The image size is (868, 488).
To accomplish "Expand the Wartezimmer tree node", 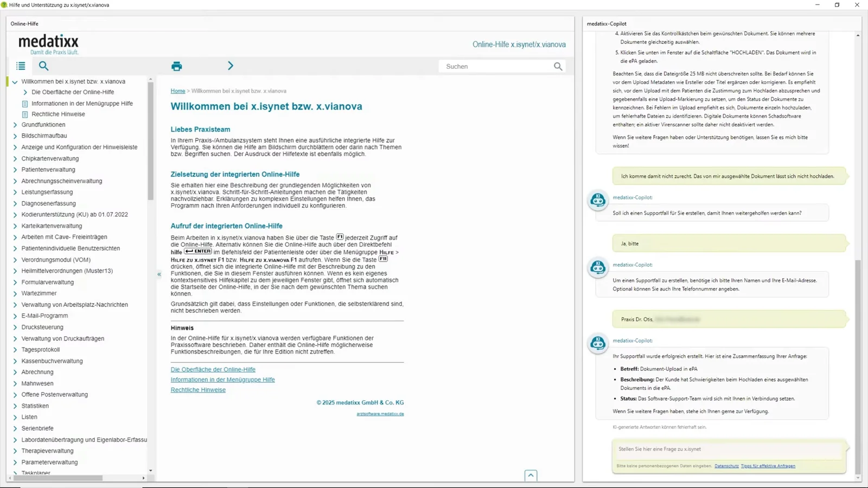I will click(15, 293).
